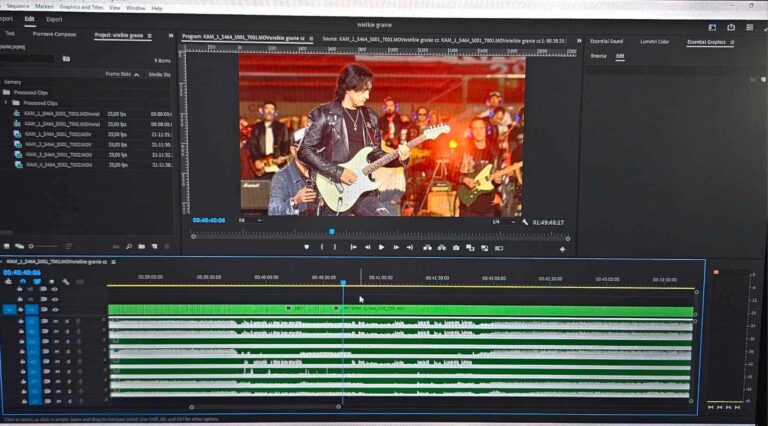This screenshot has height=426, width=768.
Task: Open the Program monitor button editor plus icon
Action: click(562, 249)
